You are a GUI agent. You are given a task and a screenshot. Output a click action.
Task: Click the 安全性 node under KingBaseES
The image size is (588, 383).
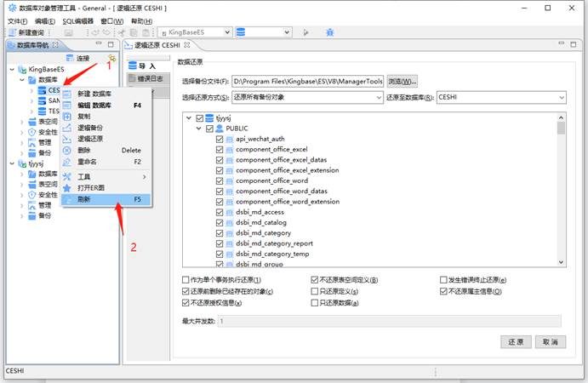click(x=43, y=132)
